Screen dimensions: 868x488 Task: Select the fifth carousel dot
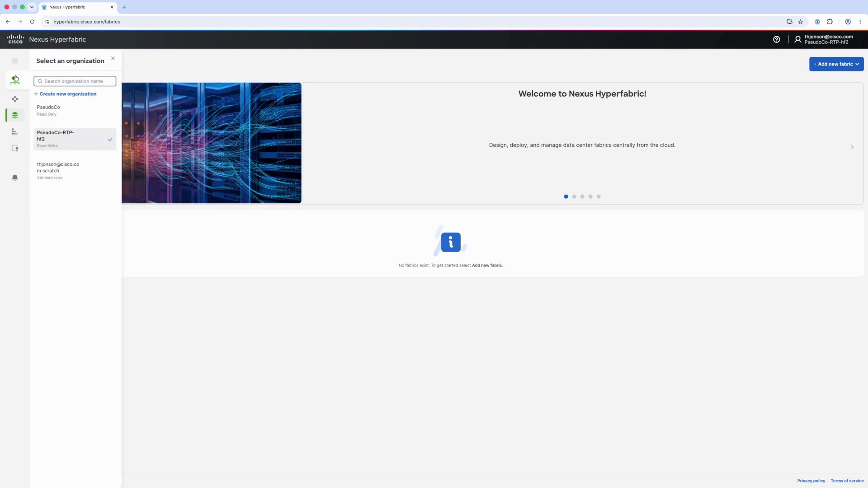point(599,197)
